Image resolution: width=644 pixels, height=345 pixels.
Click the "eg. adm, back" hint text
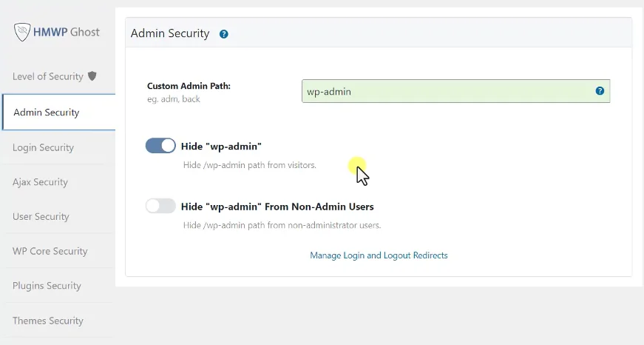tap(174, 99)
